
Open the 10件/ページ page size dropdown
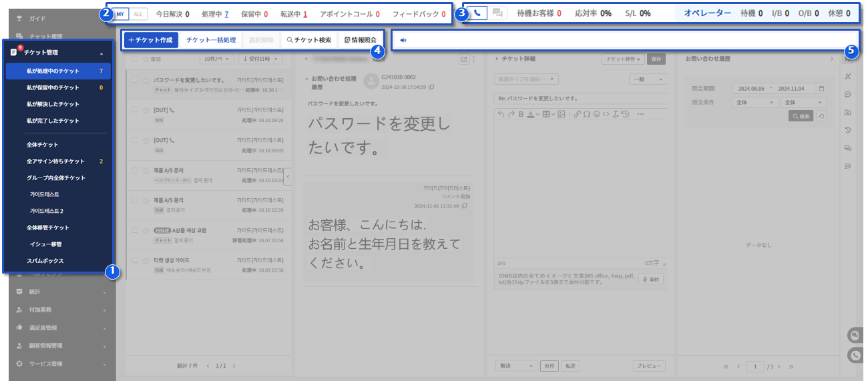218,59
